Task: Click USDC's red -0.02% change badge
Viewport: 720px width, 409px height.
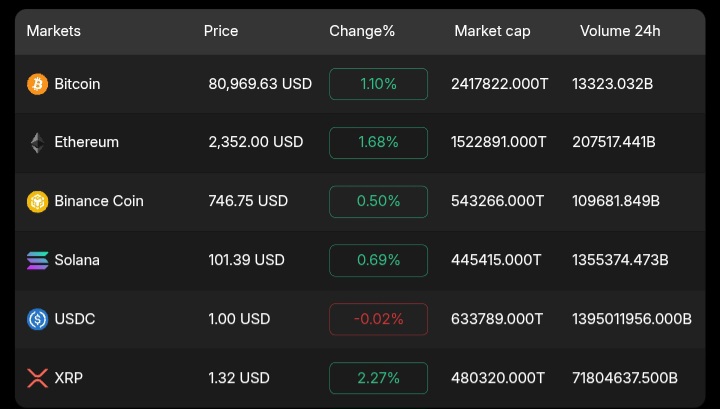Action: [378, 319]
